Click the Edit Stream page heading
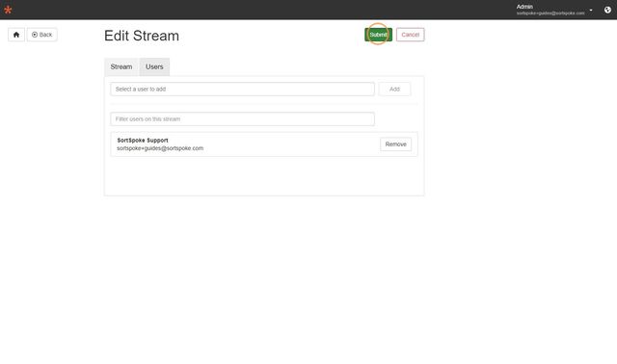This screenshot has height=364, width=617. 142,36
